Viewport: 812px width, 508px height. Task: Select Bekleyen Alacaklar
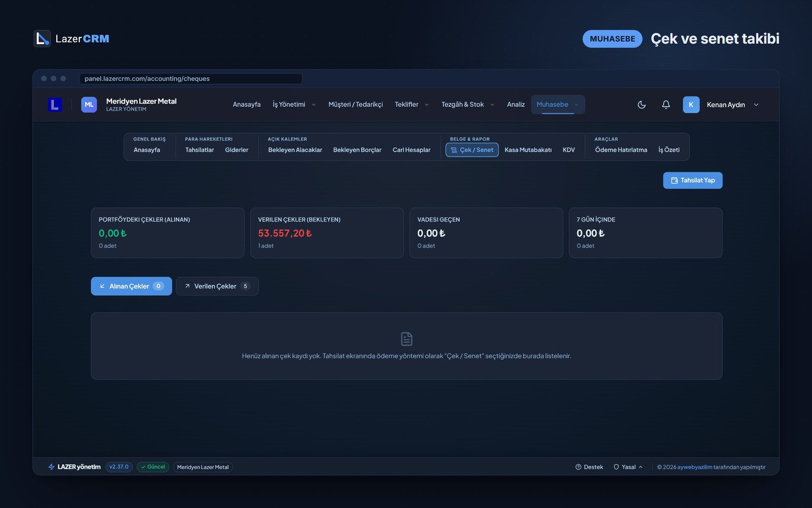point(295,150)
